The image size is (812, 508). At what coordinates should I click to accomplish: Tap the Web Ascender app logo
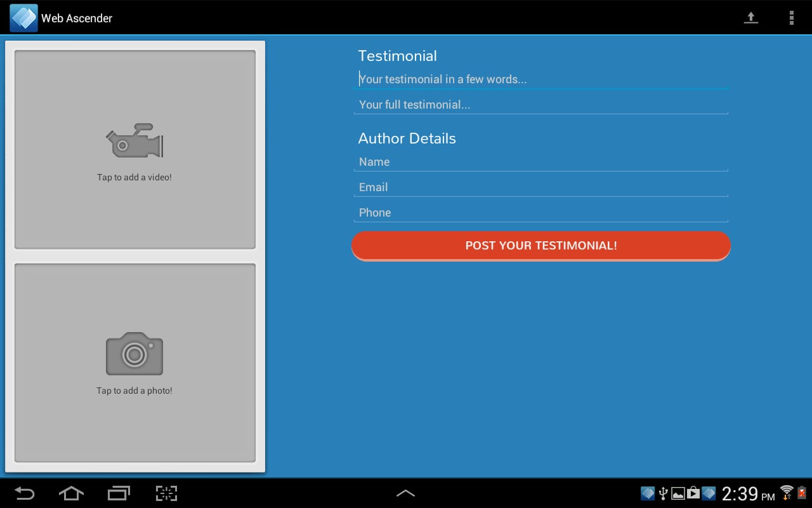(23, 18)
